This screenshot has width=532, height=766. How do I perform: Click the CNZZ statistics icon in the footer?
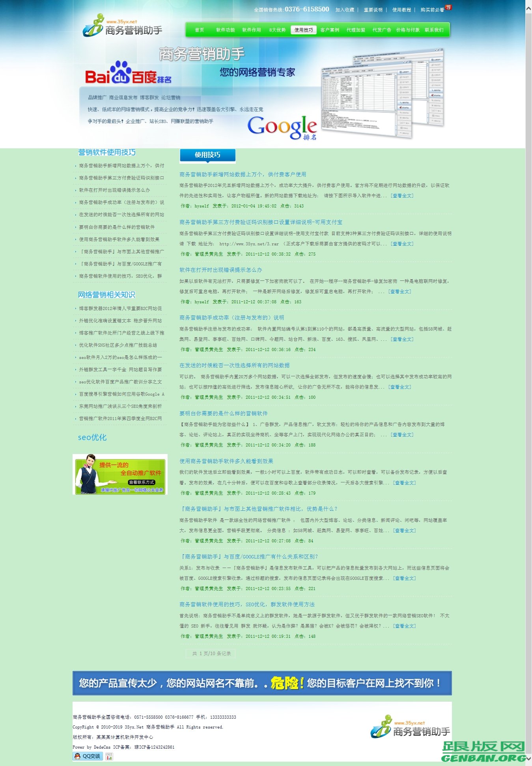coord(109,756)
